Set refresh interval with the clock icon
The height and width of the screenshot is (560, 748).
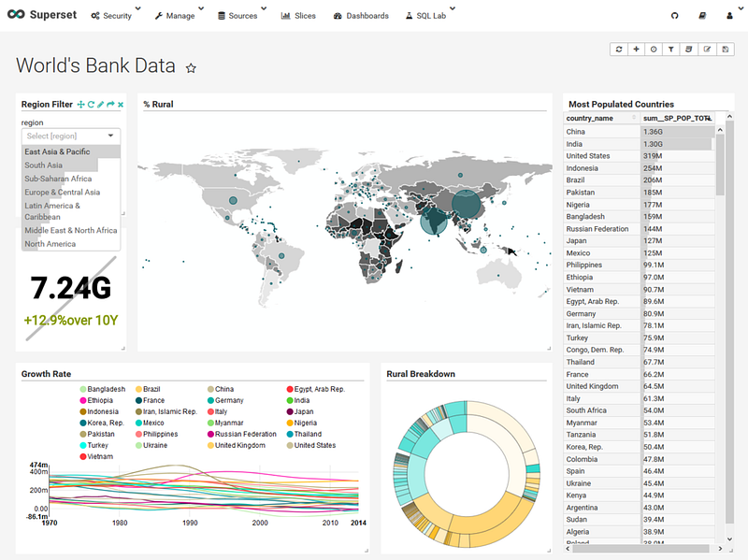(x=654, y=50)
